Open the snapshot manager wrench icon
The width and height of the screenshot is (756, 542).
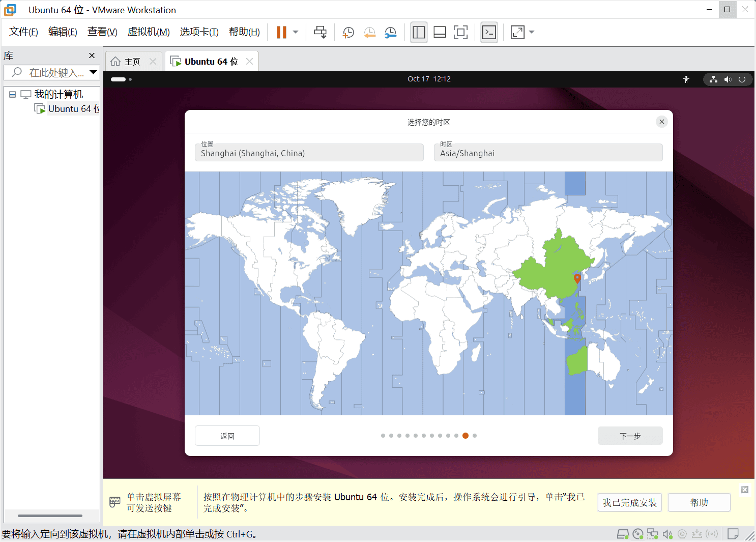(391, 32)
